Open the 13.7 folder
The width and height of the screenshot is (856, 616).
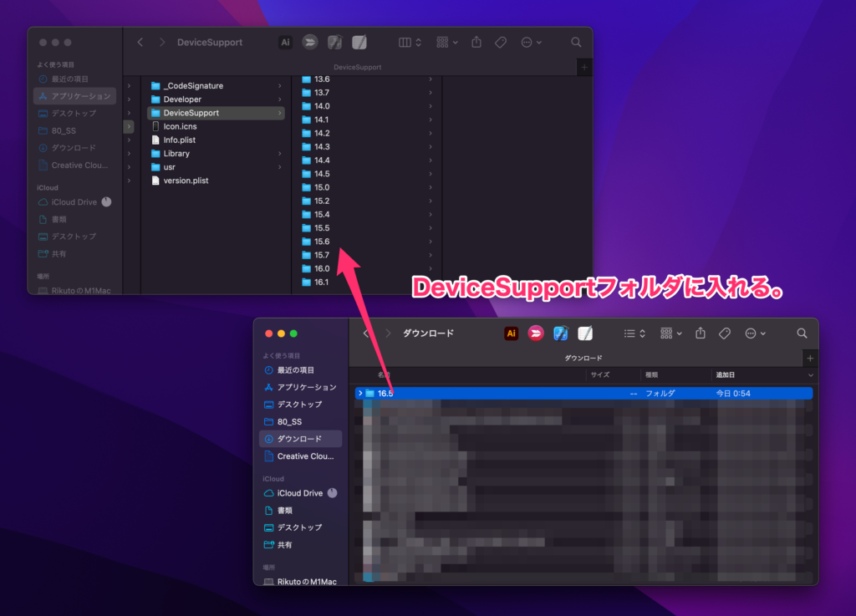(367, 93)
